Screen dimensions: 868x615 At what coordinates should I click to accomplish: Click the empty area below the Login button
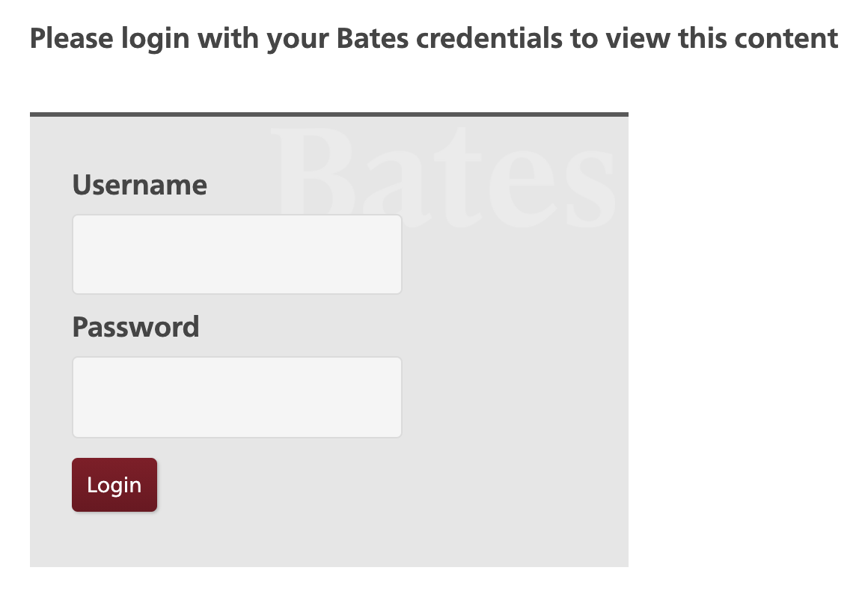pyautogui.click(x=224, y=539)
